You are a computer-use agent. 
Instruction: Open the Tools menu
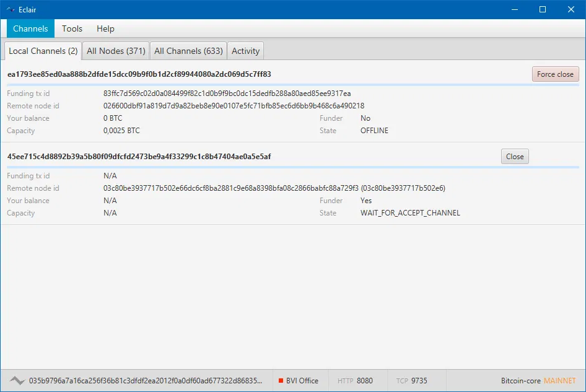pyautogui.click(x=72, y=28)
